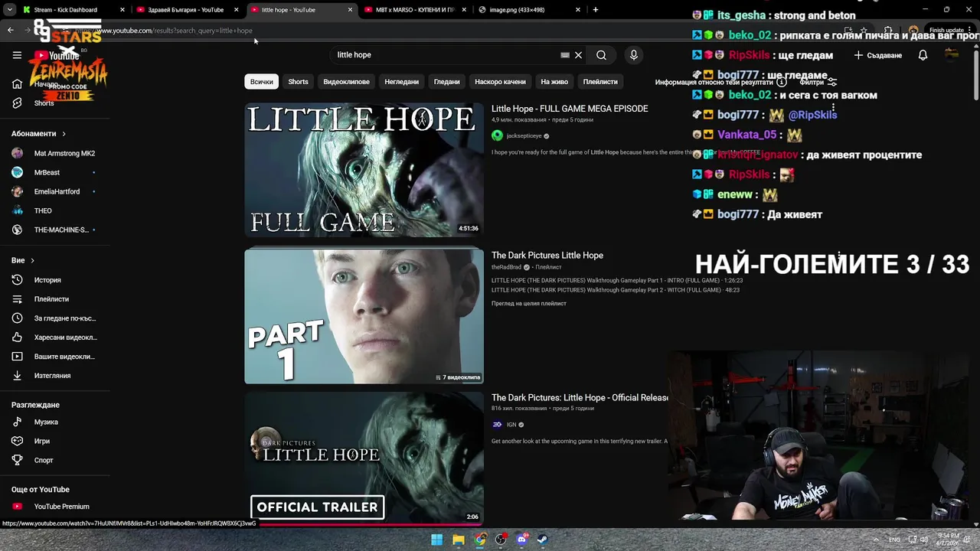The height and width of the screenshot is (551, 980).
Task: Select the Гледани filter chip
Action: (446, 82)
